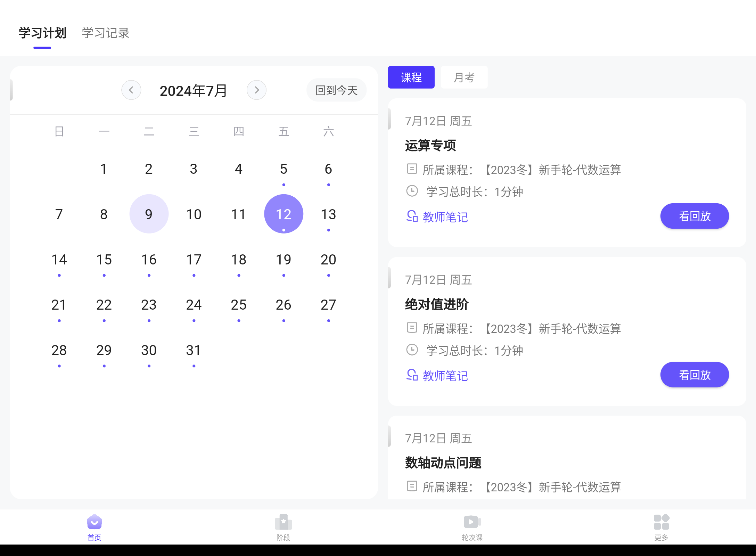This screenshot has width=756, height=556.
Task: Open the 运算专项 lesson title
Action: pos(430,145)
